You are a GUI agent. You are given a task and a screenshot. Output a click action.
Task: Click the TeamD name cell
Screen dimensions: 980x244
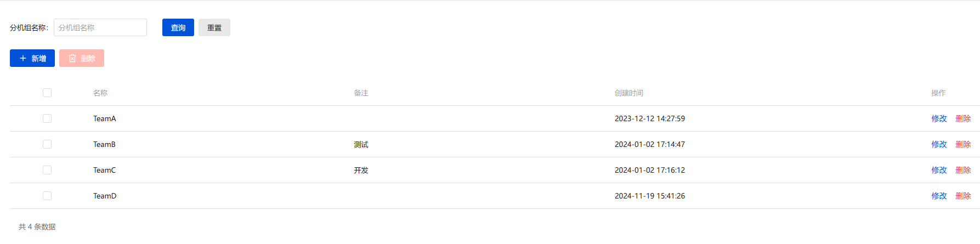(x=105, y=196)
